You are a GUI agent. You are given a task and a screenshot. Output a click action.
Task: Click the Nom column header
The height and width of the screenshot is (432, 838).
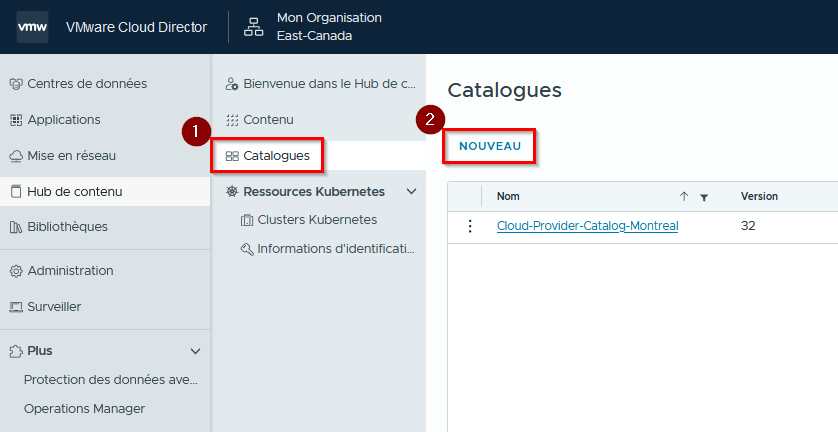pos(508,196)
